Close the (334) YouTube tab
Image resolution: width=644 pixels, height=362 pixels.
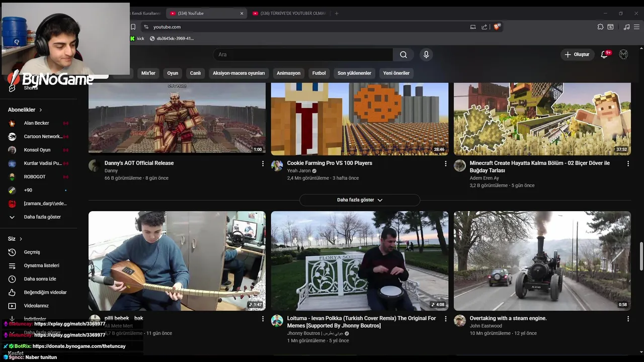click(242, 14)
